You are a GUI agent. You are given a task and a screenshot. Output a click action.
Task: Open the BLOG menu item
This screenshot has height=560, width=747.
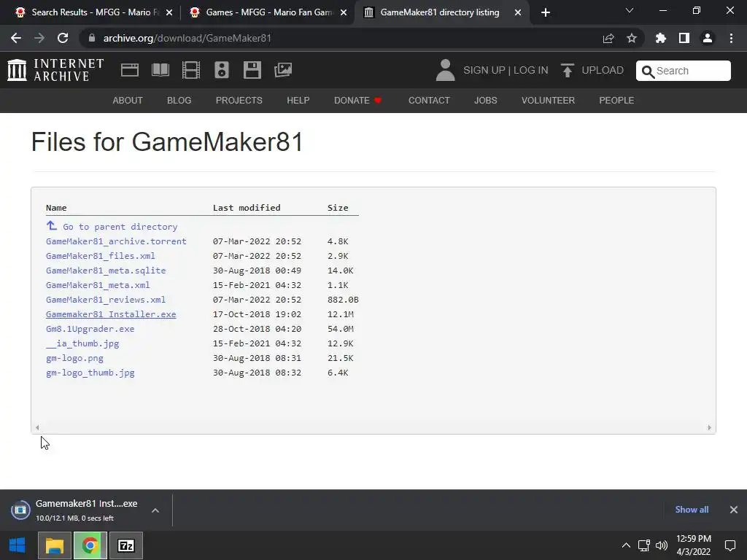179,101
